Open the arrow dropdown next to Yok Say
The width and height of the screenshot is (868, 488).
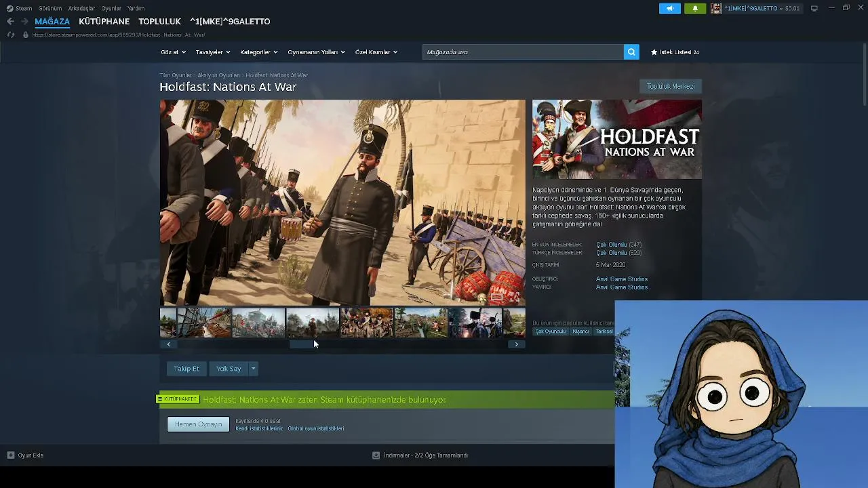(x=253, y=369)
